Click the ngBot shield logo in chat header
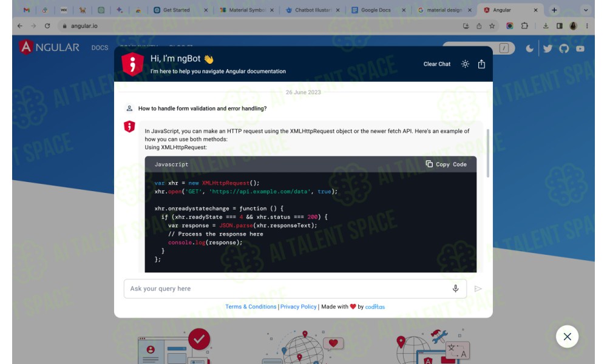Viewport: 607px width, 364px height. coord(133,64)
